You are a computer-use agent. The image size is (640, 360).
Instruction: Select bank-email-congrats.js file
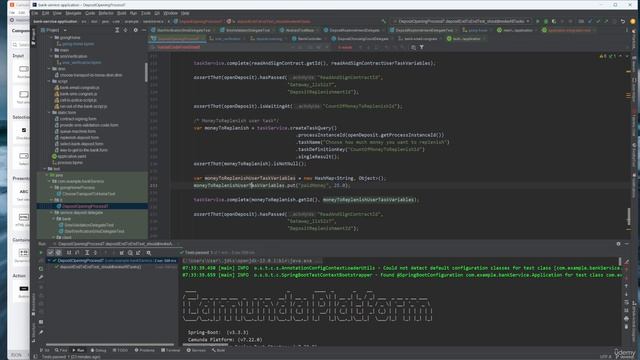(77, 88)
